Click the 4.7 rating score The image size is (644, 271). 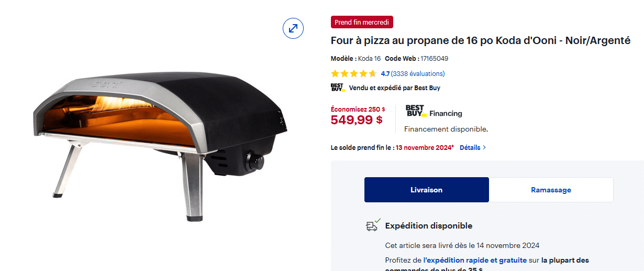(385, 74)
